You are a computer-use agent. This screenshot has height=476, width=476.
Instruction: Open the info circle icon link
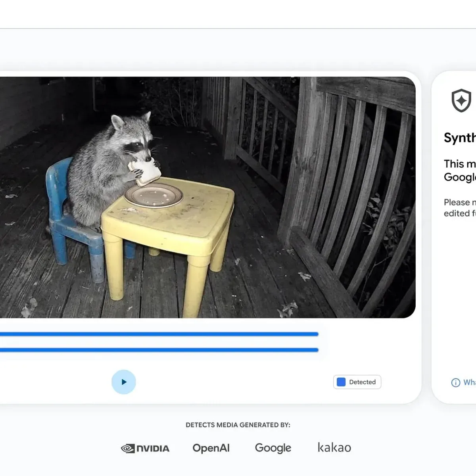point(456,382)
